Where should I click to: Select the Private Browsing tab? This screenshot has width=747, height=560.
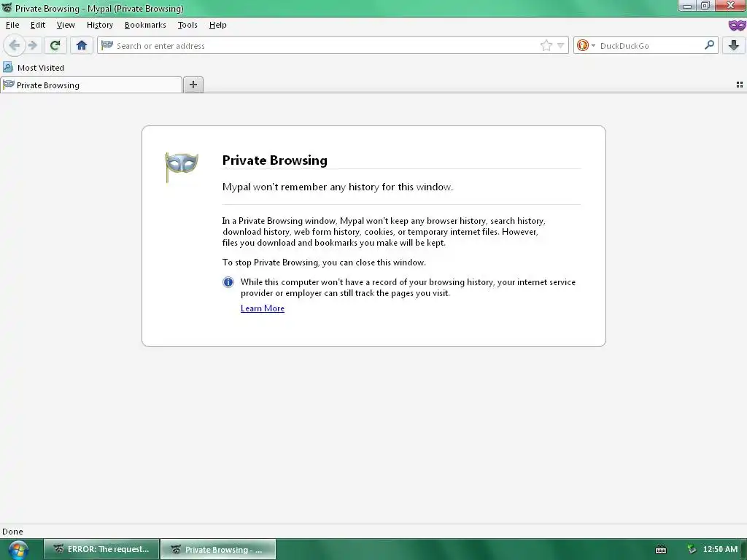pos(91,85)
